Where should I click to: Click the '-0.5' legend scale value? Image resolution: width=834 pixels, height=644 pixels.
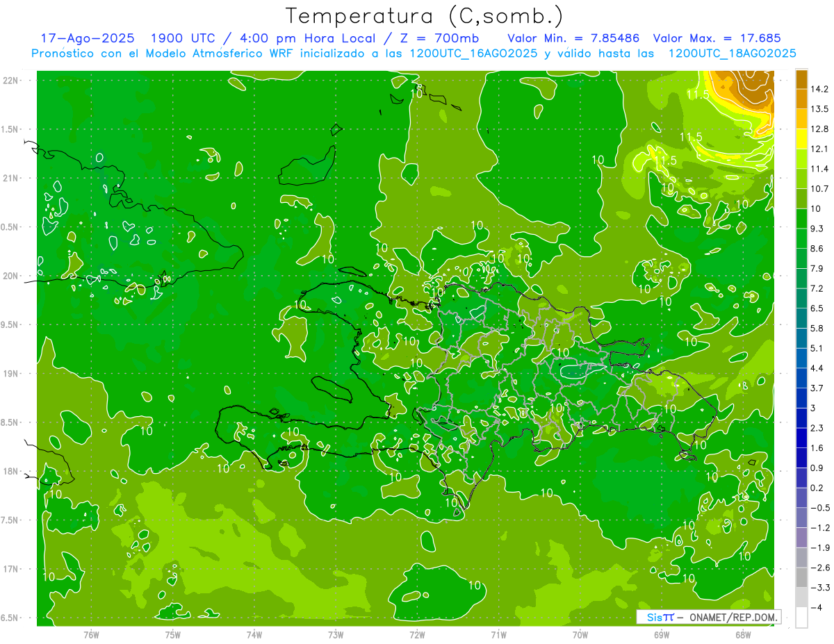tap(819, 508)
